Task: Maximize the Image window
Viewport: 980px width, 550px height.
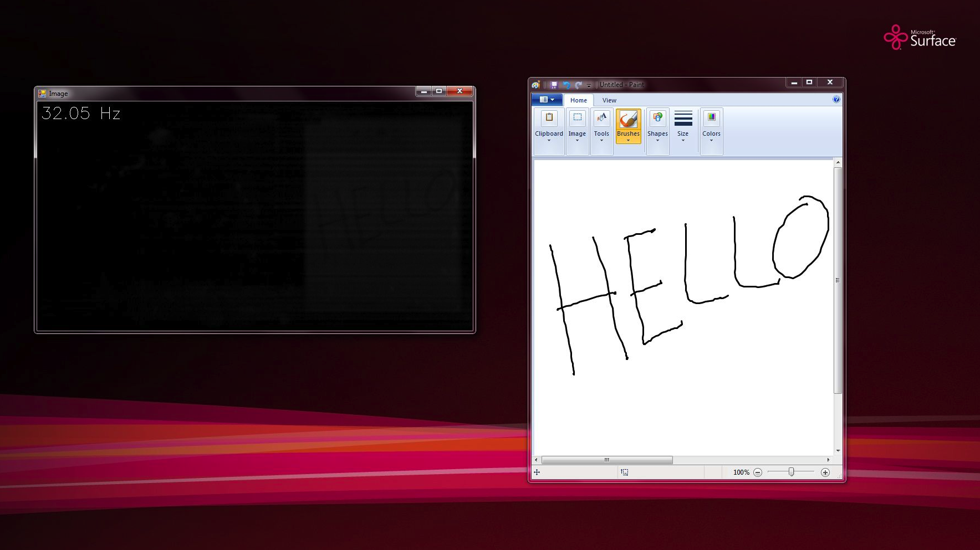Action: [x=439, y=91]
